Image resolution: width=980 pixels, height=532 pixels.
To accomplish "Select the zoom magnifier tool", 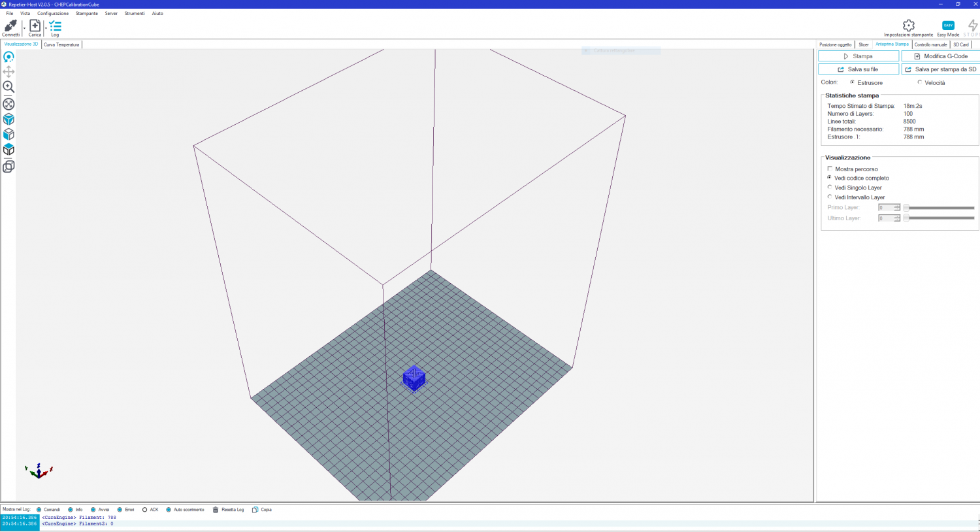I will point(8,87).
